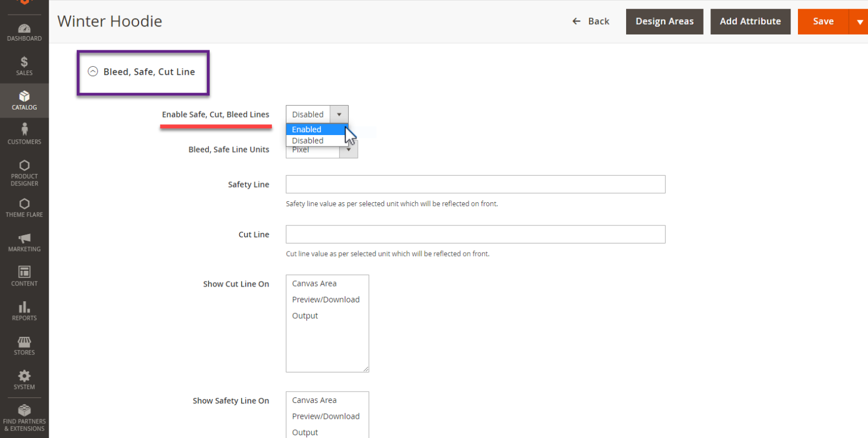Open Product Designer hexagon icon

pos(24,166)
